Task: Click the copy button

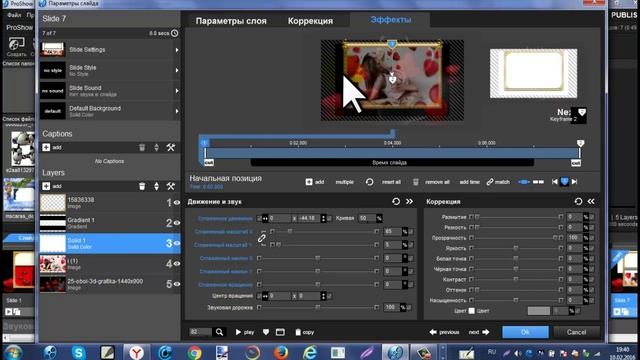Action: point(304,332)
